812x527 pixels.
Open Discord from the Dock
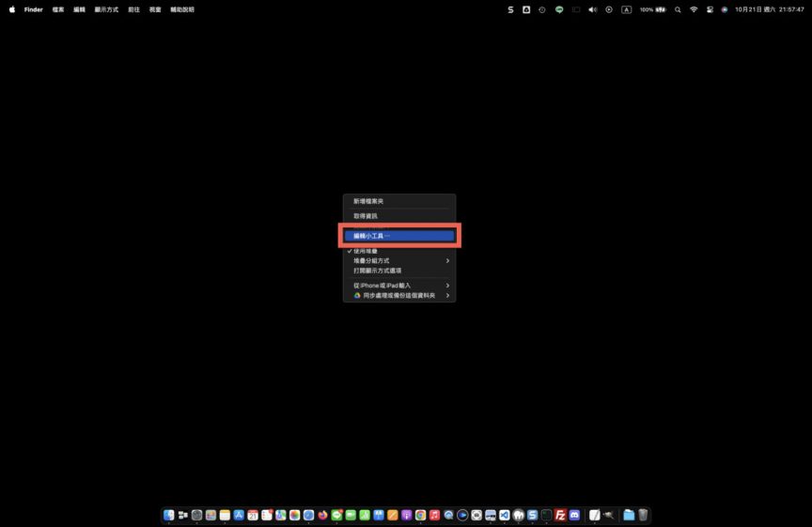click(x=574, y=515)
